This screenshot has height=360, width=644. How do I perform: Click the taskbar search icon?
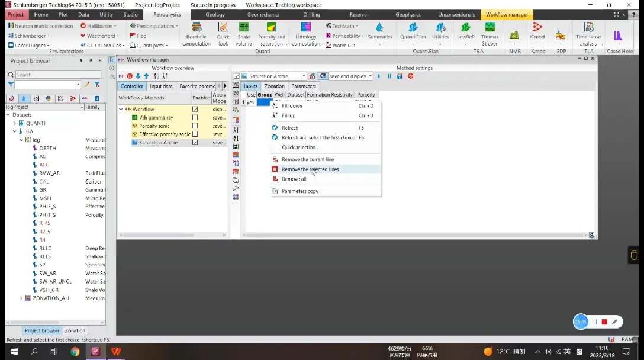coord(34,352)
